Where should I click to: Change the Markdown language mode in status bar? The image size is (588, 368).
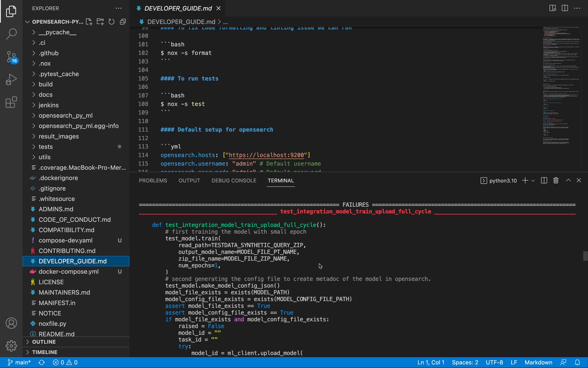tap(538, 362)
